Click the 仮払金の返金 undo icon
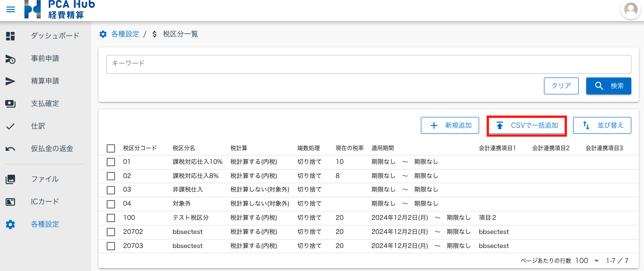Image resolution: width=644 pixels, height=271 pixels. click(10, 148)
